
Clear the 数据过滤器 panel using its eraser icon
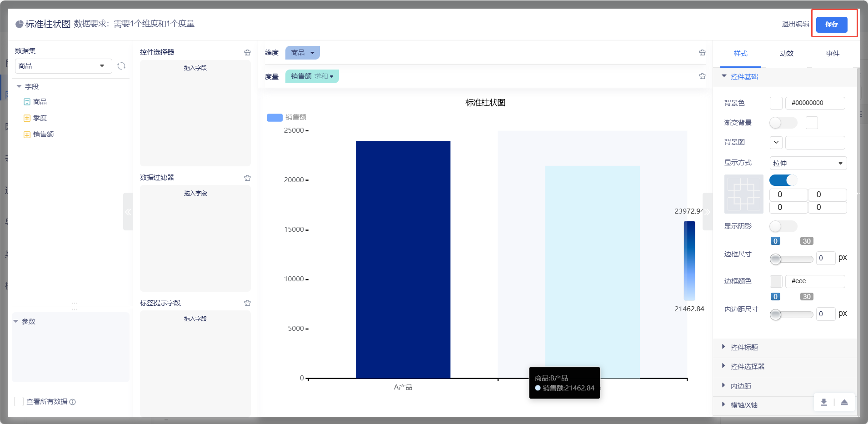(x=247, y=178)
